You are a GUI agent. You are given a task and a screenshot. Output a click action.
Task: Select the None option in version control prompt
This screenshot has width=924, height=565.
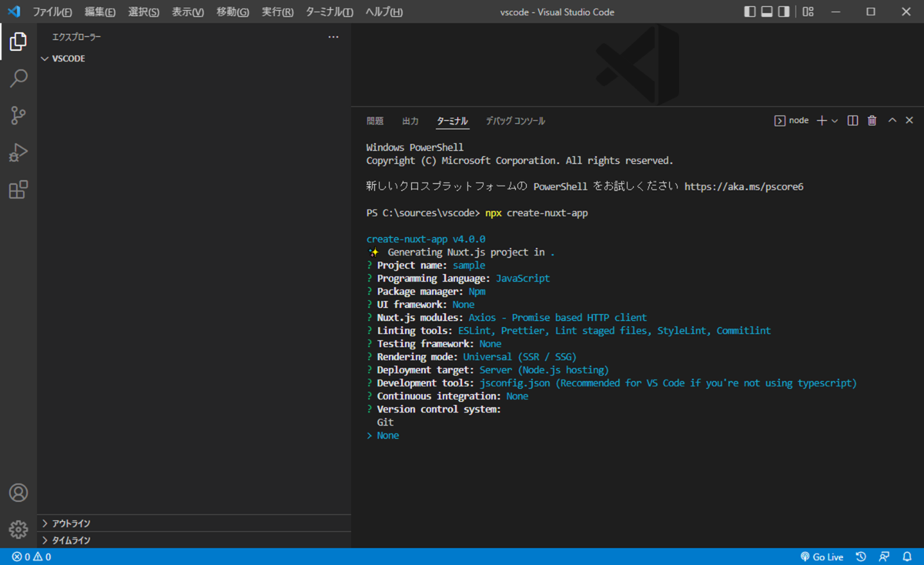pyautogui.click(x=388, y=436)
